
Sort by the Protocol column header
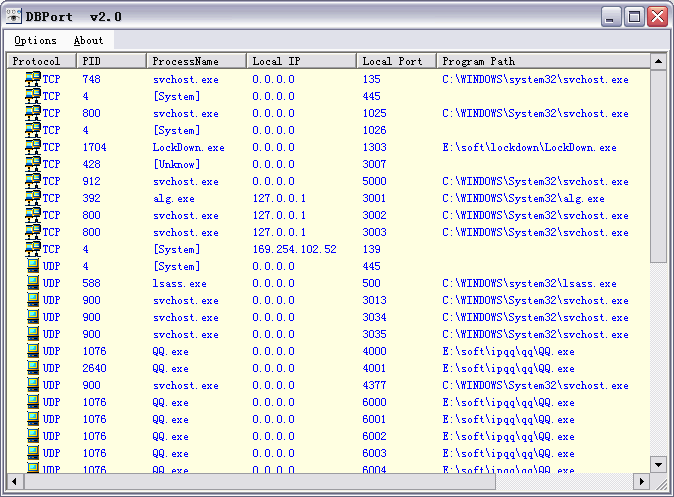pos(42,61)
